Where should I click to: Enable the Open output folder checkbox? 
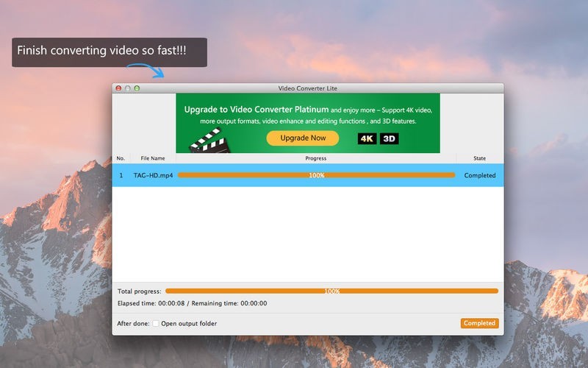coord(155,323)
